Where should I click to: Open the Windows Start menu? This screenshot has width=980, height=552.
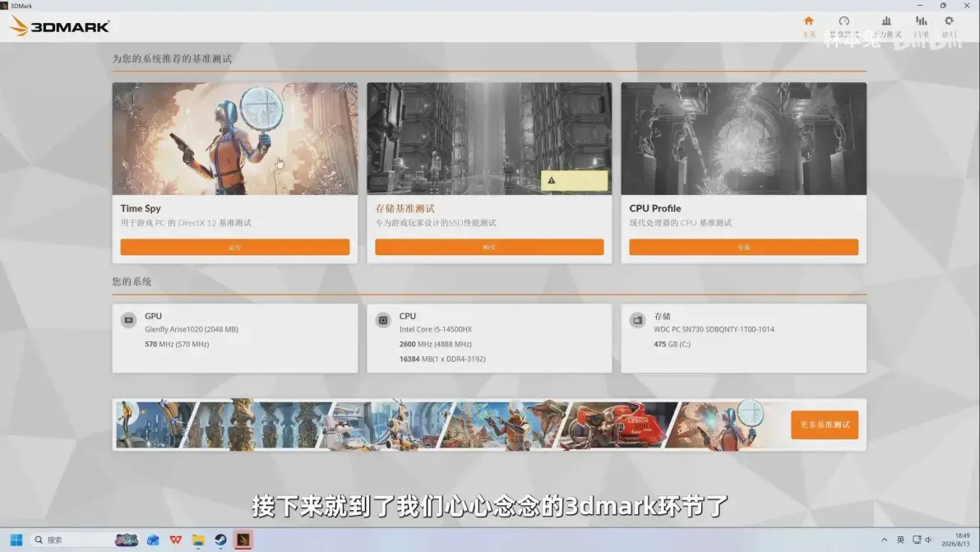pos(16,540)
